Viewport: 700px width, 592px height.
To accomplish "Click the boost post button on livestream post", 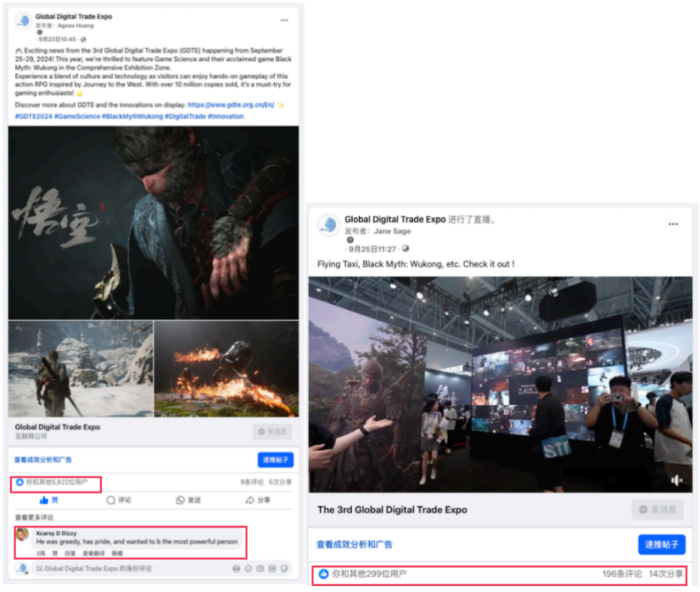I will [661, 544].
